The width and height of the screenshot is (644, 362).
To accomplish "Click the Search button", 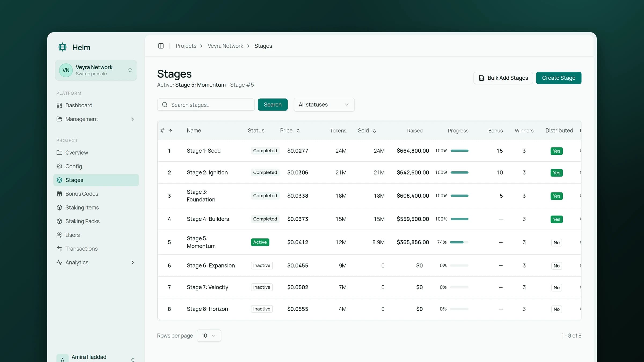I will click(x=273, y=105).
